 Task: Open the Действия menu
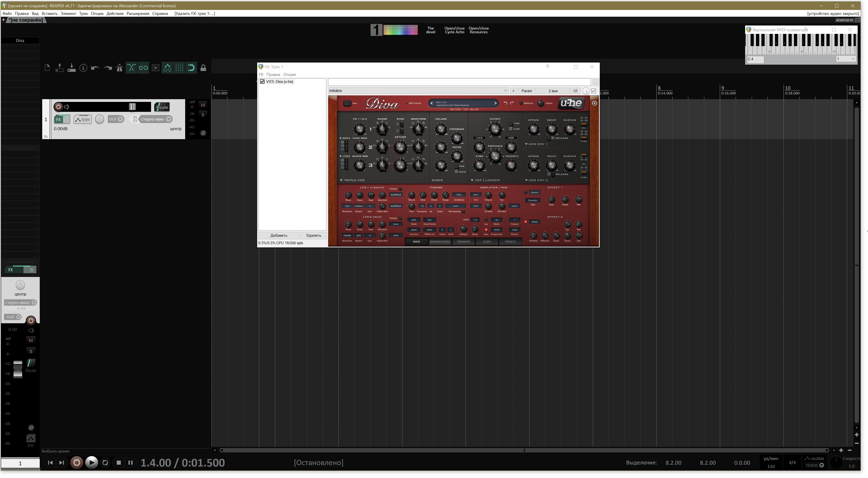(115, 14)
